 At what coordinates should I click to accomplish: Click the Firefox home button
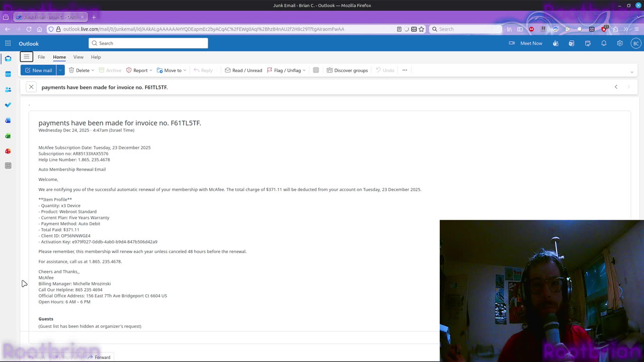tap(39, 29)
